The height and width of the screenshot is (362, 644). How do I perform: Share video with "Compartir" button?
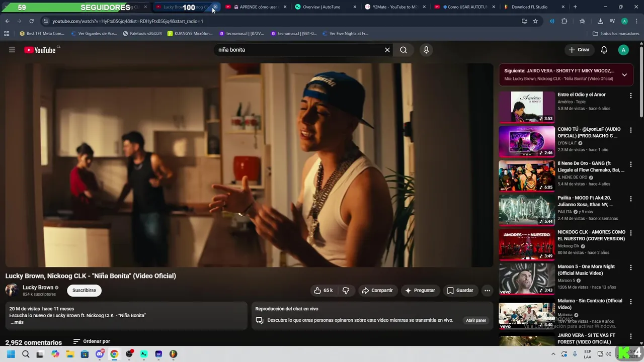(x=377, y=290)
